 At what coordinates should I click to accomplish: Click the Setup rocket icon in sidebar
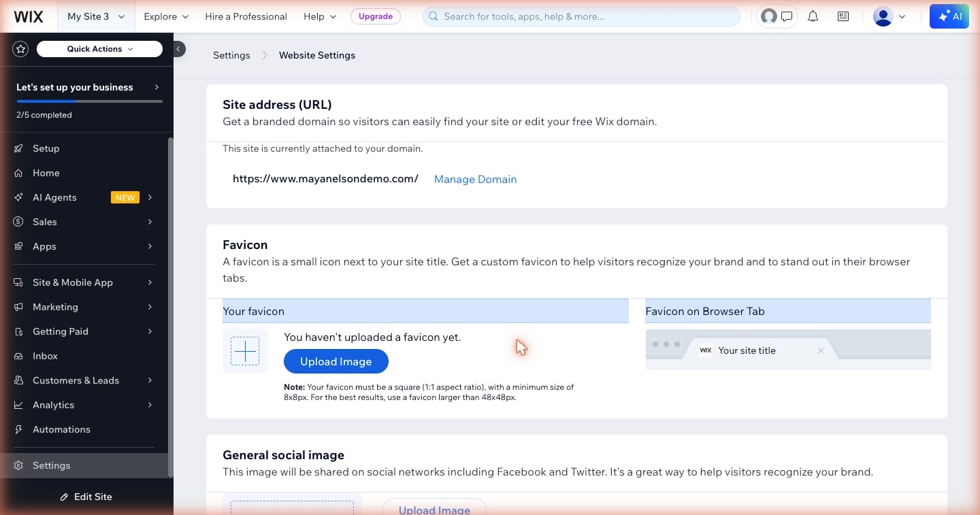pyautogui.click(x=19, y=148)
